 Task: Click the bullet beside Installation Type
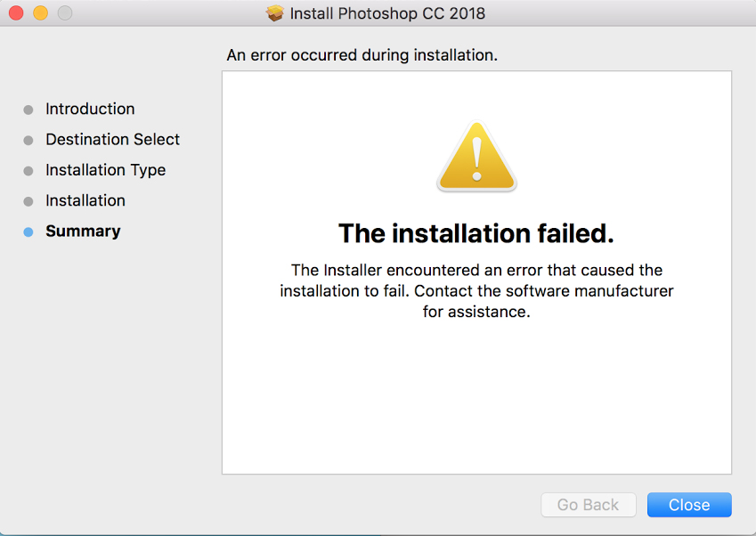(x=29, y=170)
